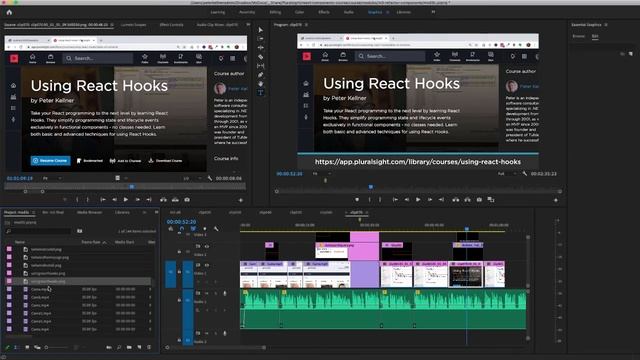Image resolution: width=640 pixels, height=360 pixels.
Task: Open the Essential Graphics panel menu
Action: pyautogui.click(x=606, y=25)
